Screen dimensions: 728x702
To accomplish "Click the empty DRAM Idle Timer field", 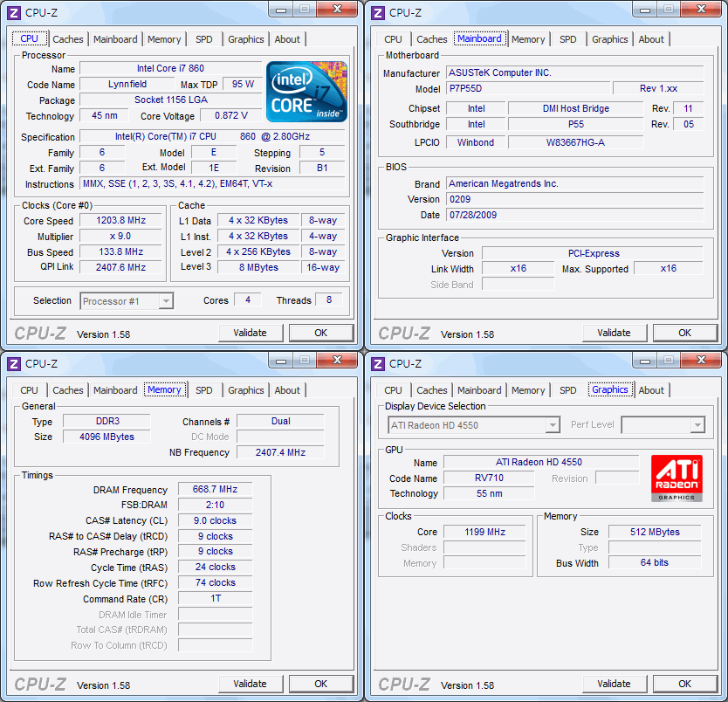I will pyautogui.click(x=215, y=615).
